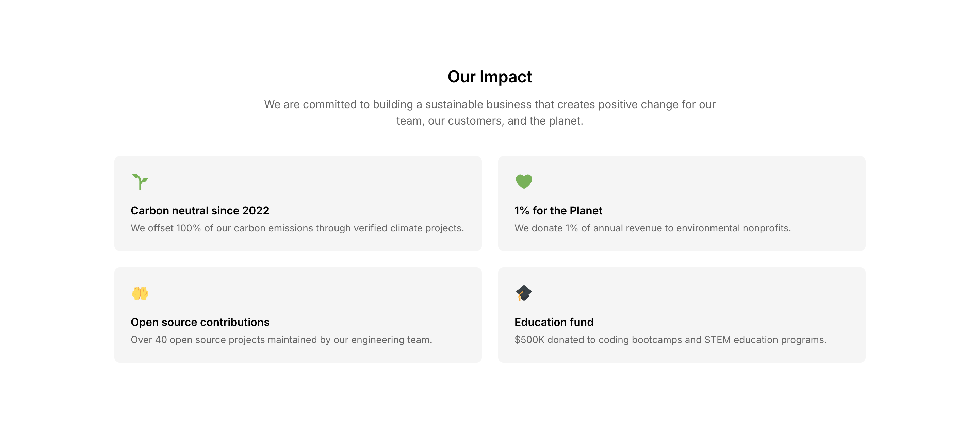Click blank space right of the graduation cap
The height and width of the screenshot is (428, 980).
tap(685, 293)
